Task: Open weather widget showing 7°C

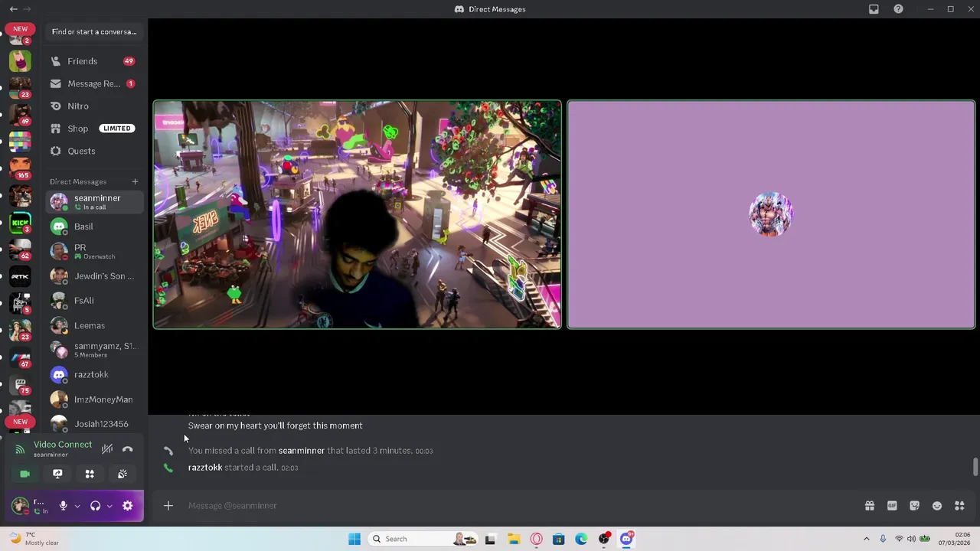Action: tap(34, 539)
